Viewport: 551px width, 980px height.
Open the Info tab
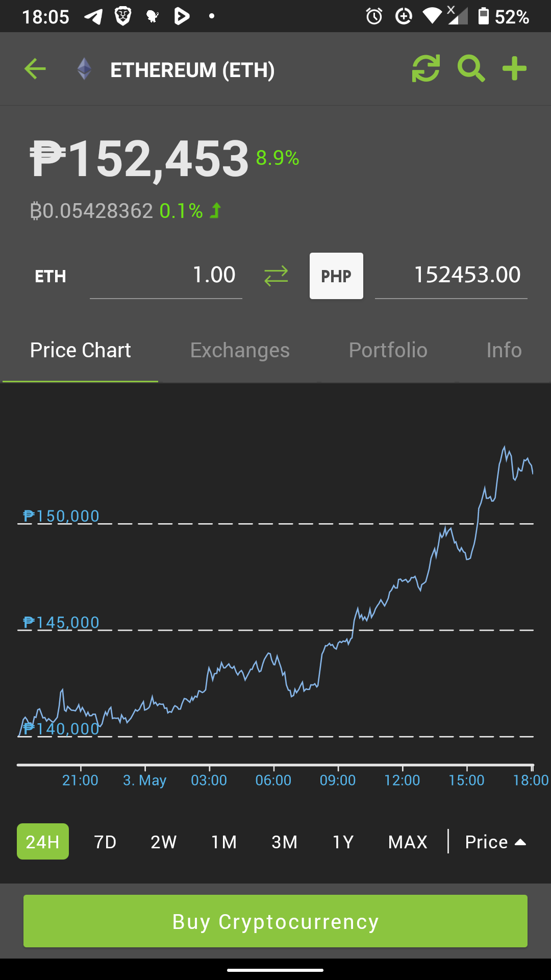click(x=504, y=350)
